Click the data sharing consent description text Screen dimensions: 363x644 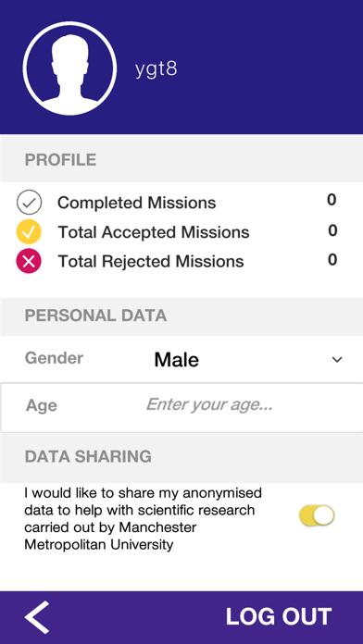click(x=143, y=519)
